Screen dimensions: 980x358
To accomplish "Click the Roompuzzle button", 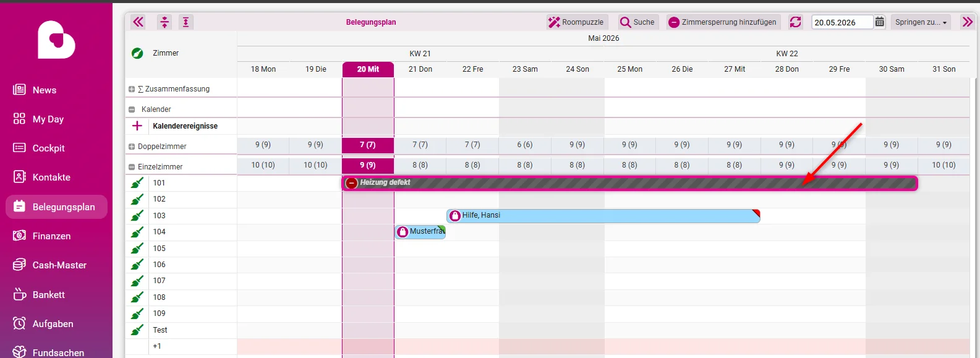I will click(x=576, y=22).
